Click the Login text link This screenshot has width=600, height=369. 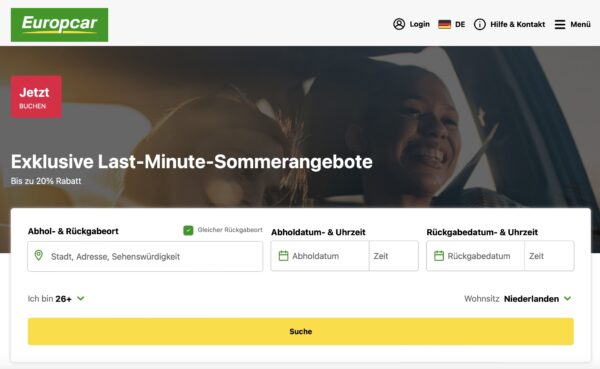click(x=420, y=24)
